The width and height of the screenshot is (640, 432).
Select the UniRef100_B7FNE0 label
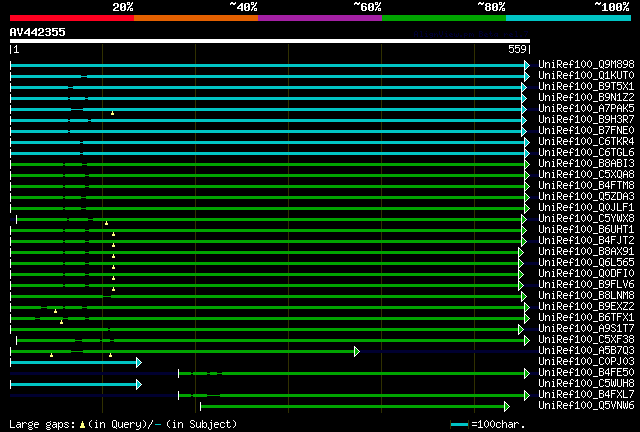point(586,130)
